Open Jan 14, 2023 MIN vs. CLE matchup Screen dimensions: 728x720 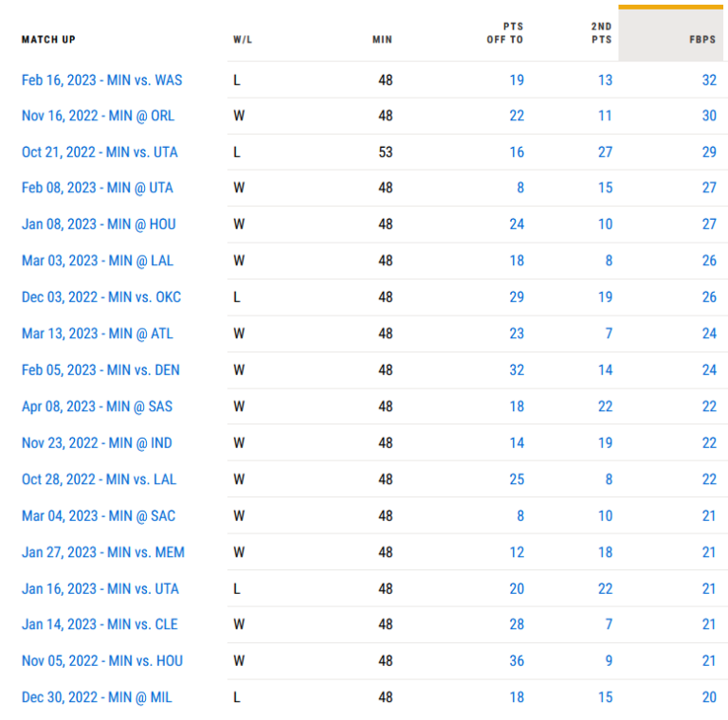pyautogui.click(x=100, y=624)
